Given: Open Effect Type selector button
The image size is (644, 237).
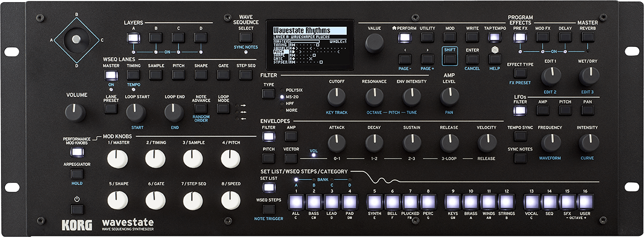Looking at the screenshot, I should click(520, 73).
